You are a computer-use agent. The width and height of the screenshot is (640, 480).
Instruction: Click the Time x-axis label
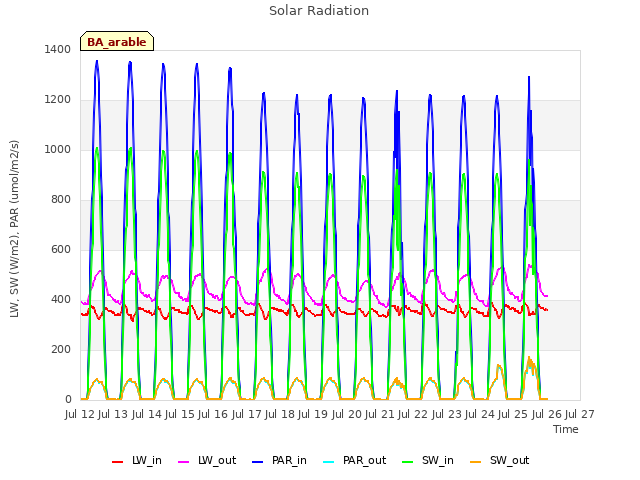click(566, 429)
